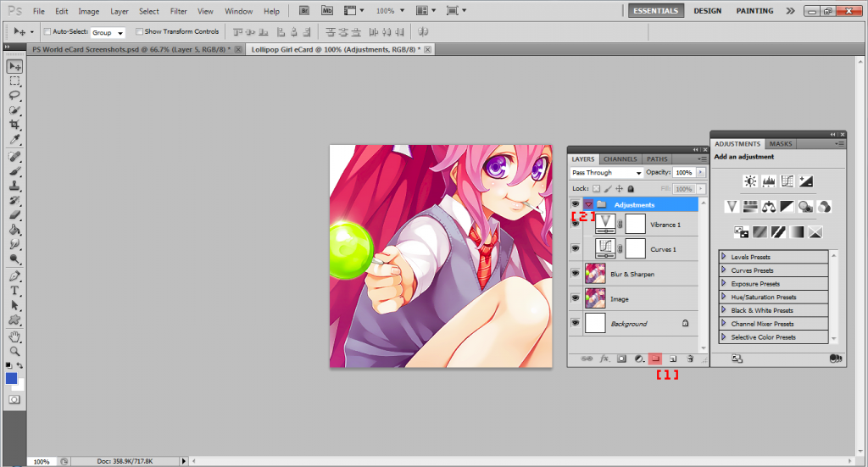Viewport: 868px width, 467px height.
Task: Activate the Essentials workspace
Action: (655, 10)
